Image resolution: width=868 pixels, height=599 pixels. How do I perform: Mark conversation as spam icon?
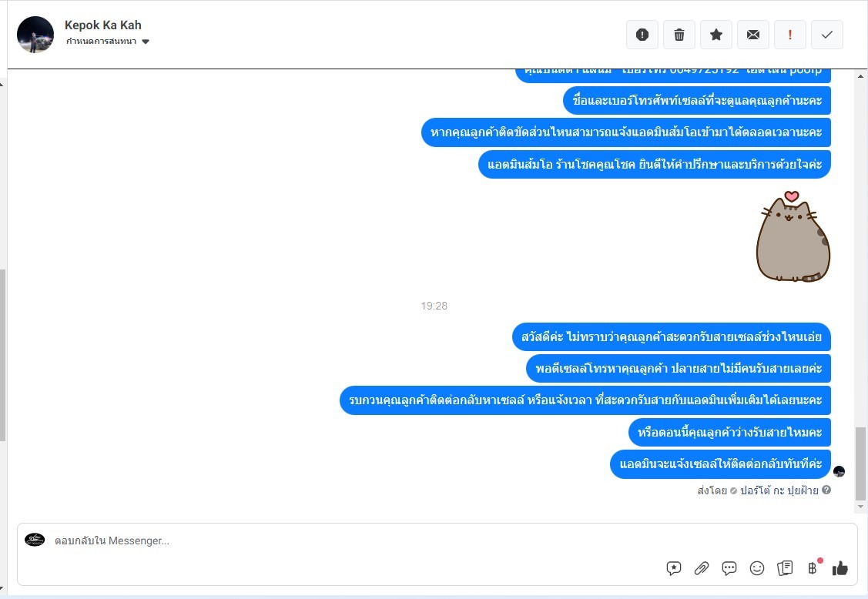[642, 35]
